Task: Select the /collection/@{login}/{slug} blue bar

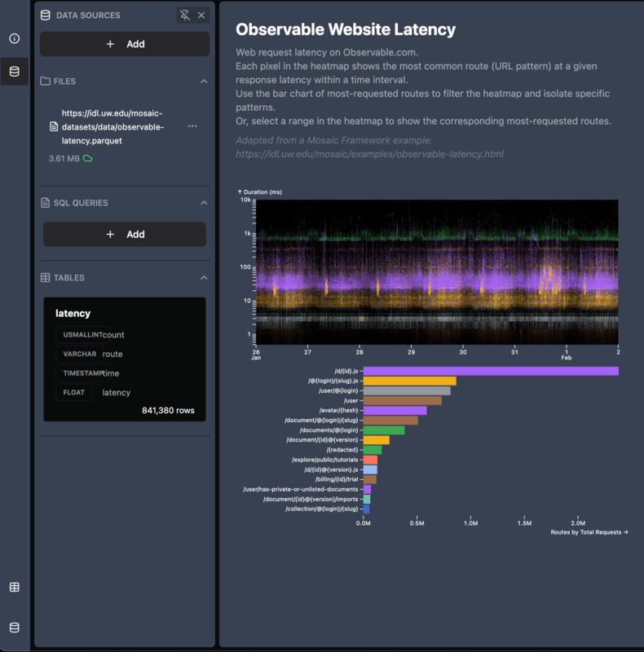Action: (367, 509)
